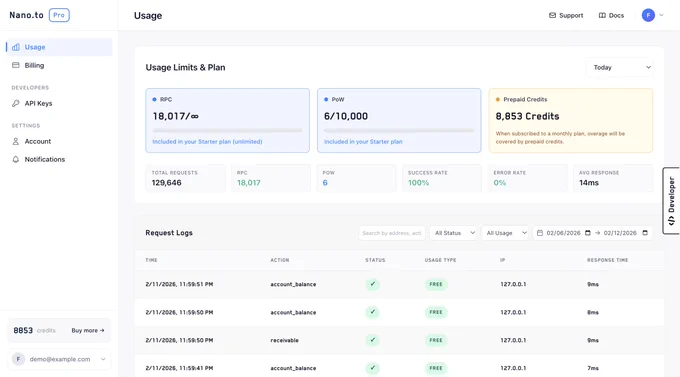Click end date calendar icon 02/12/2026
This screenshot has height=377, width=680.
tap(645, 233)
